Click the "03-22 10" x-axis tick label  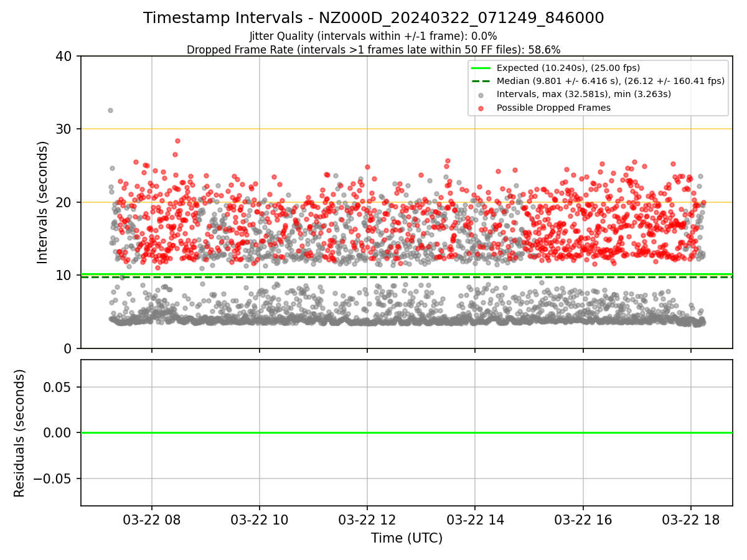[260, 520]
